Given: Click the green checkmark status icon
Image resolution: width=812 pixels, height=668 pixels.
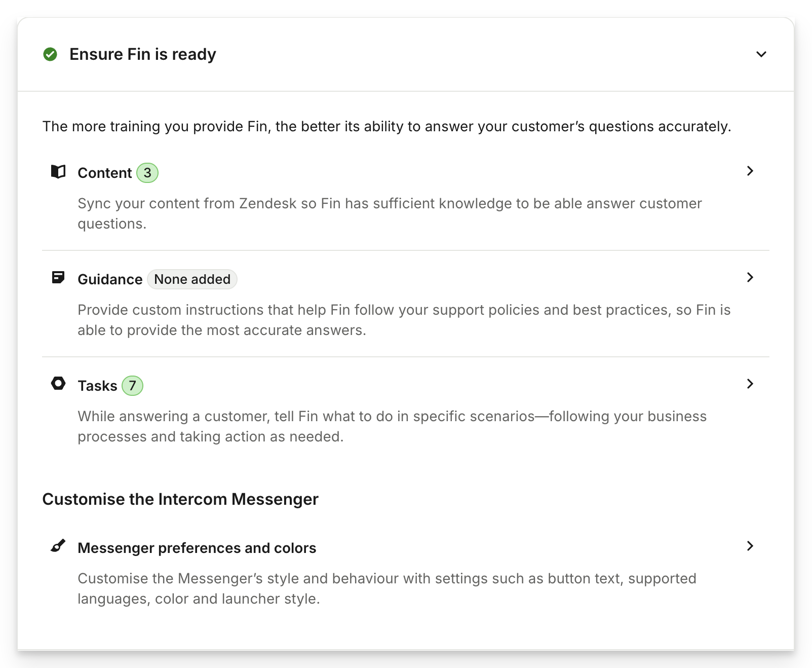Looking at the screenshot, I should (50, 54).
